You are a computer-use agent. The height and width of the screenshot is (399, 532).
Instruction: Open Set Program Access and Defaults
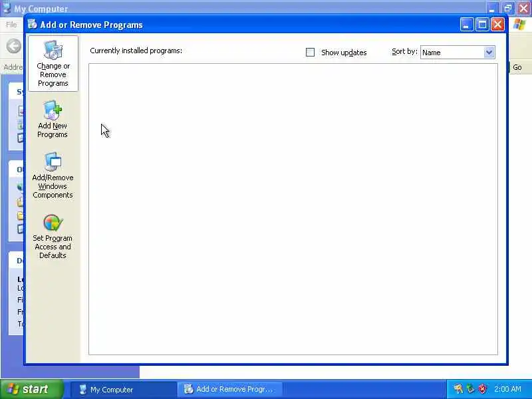coord(53,237)
